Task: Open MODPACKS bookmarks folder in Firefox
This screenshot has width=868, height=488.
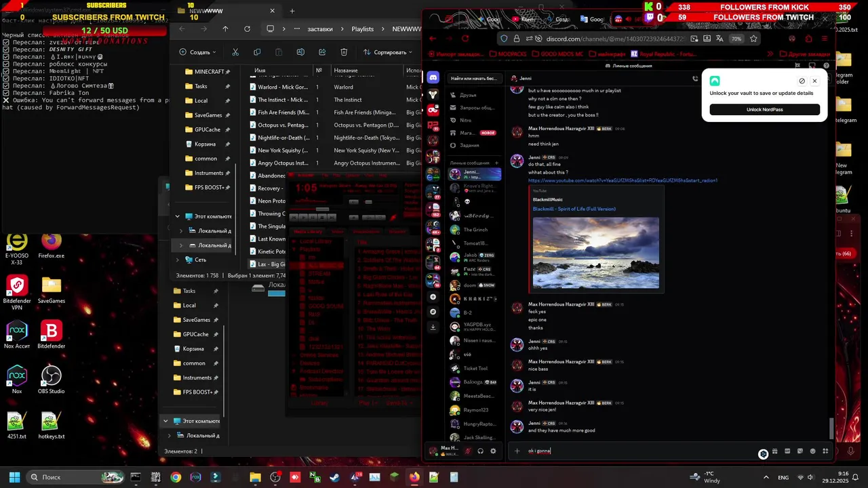Action: tap(508, 54)
